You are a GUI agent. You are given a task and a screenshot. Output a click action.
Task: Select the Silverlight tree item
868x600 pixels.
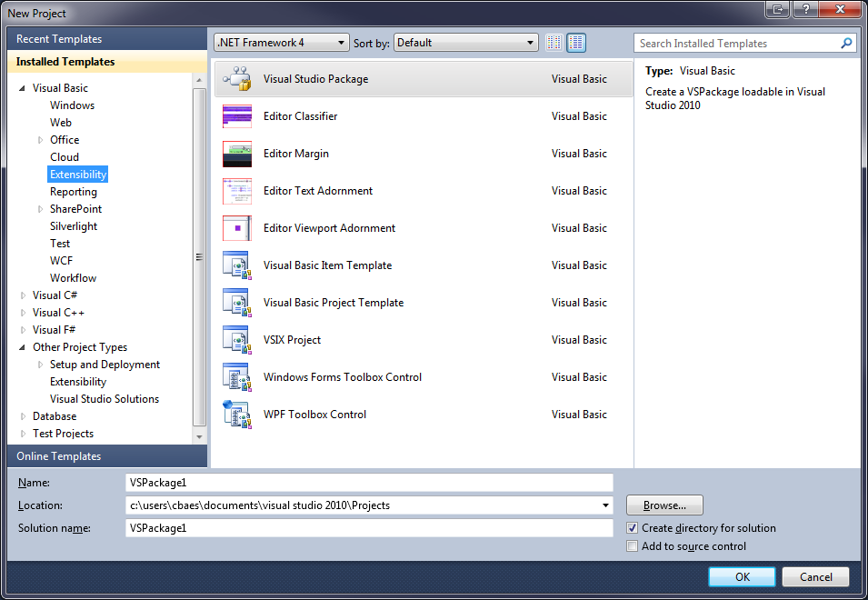74,226
